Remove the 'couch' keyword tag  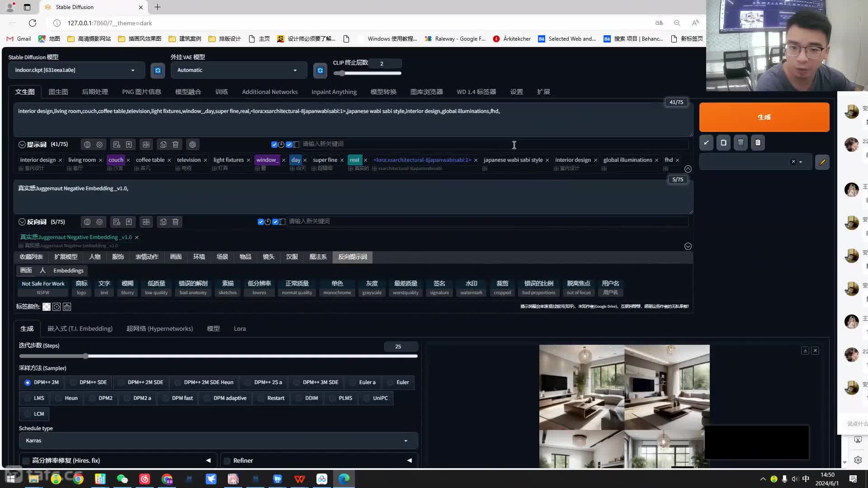pyautogui.click(x=128, y=160)
